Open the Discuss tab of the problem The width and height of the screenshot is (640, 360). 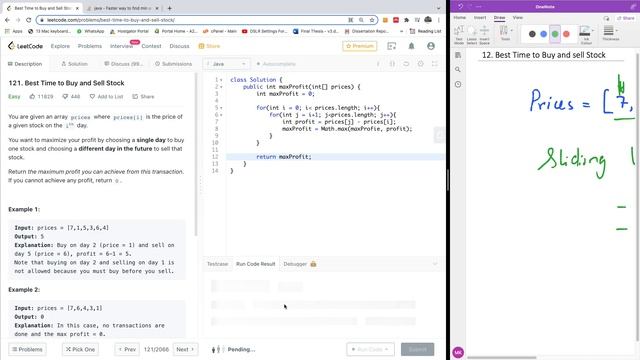click(123, 64)
